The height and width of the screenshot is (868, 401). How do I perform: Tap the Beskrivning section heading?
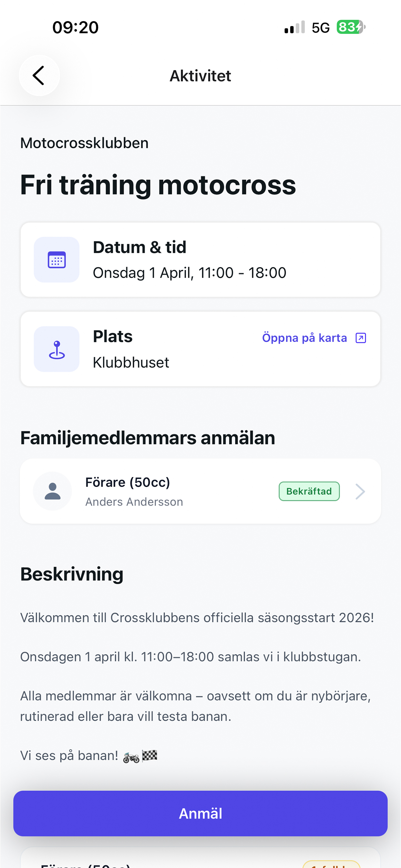pos(72,574)
